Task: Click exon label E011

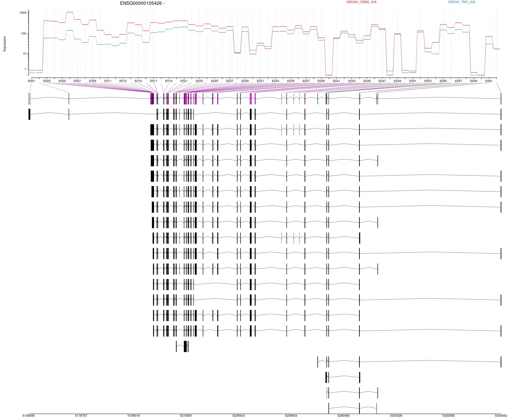Action: pos(108,81)
